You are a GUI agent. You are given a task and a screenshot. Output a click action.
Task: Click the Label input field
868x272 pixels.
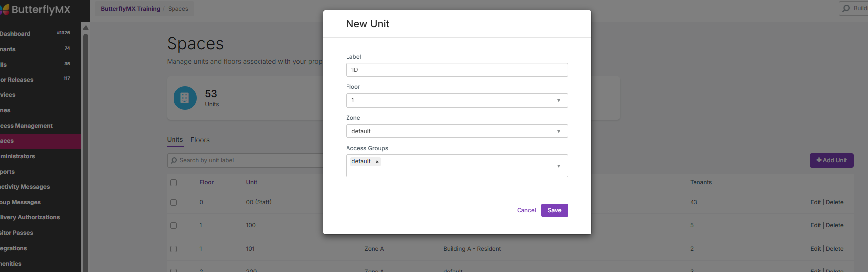click(x=456, y=70)
